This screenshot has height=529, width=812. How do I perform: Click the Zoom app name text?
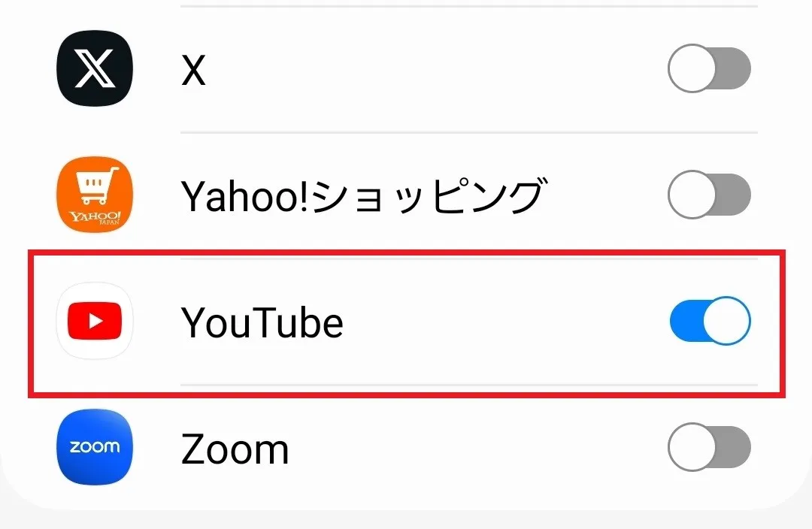[x=235, y=449]
